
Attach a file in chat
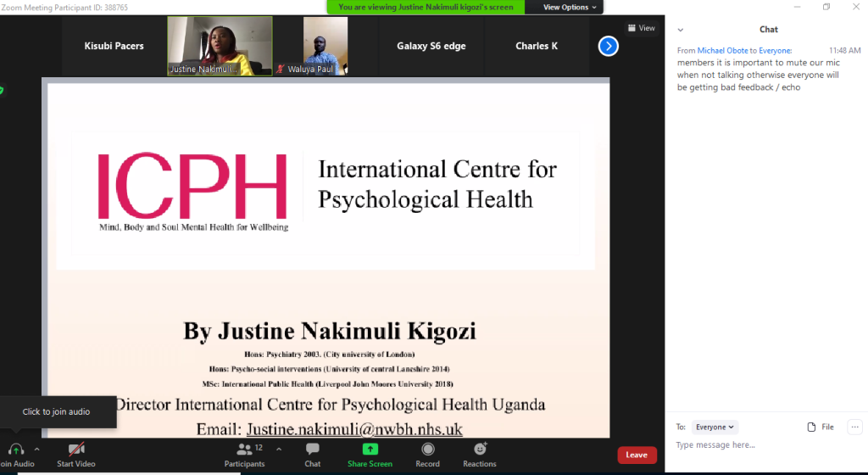click(821, 427)
